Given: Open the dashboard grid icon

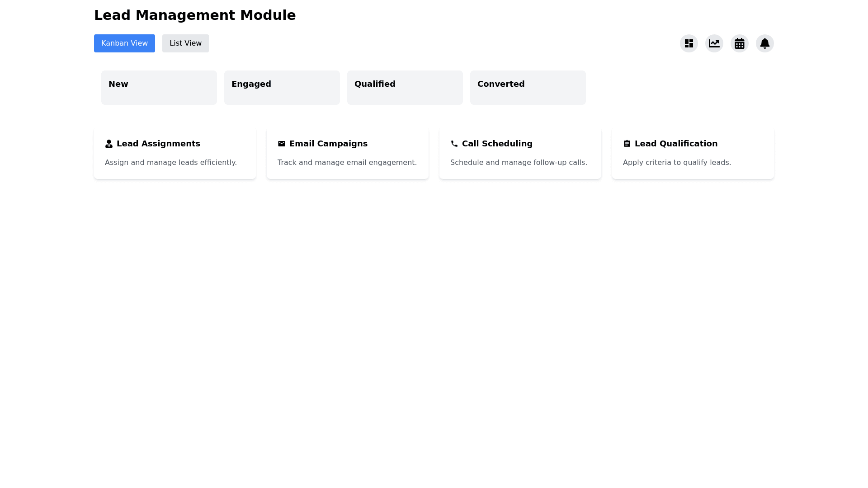Looking at the screenshot, I should (689, 43).
